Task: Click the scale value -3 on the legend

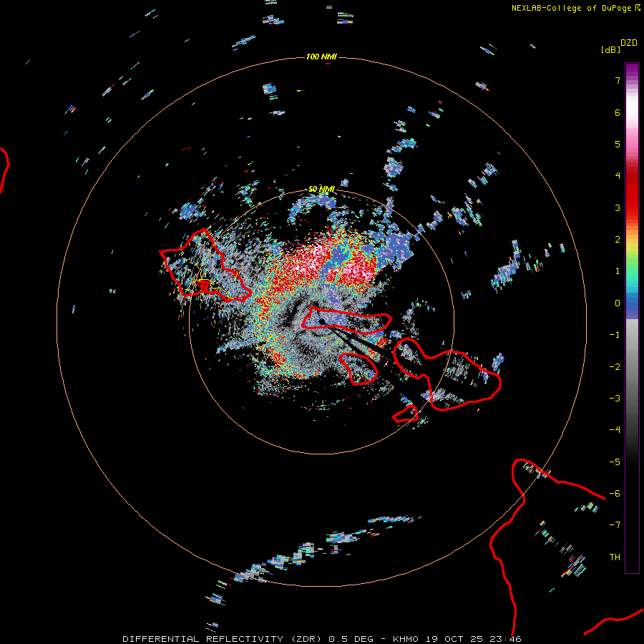Action: point(615,399)
